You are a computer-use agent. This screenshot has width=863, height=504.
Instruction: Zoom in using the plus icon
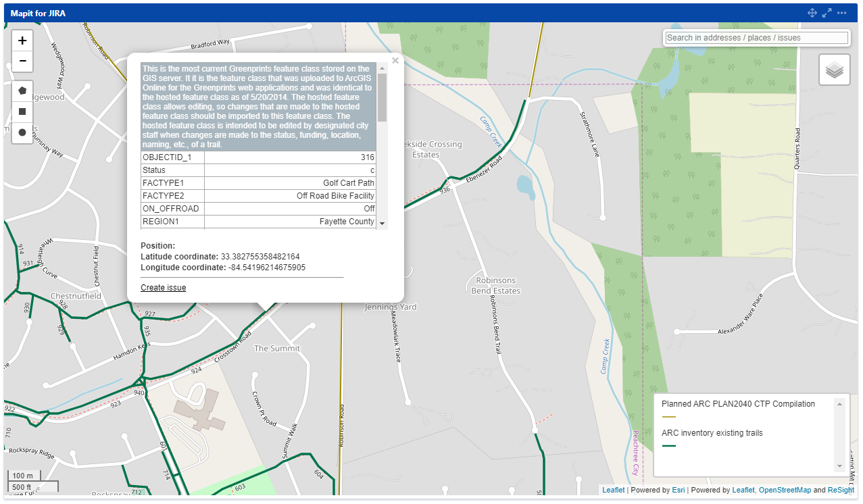(22, 40)
